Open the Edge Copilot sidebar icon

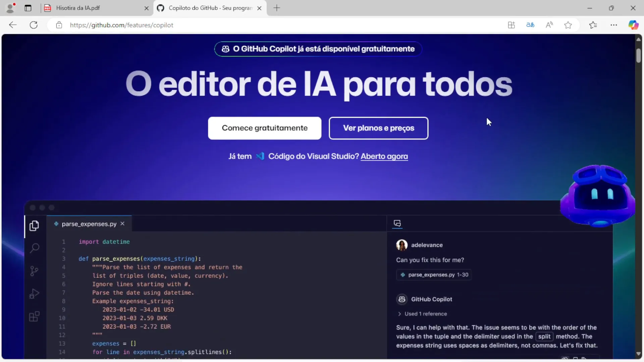coord(633,25)
